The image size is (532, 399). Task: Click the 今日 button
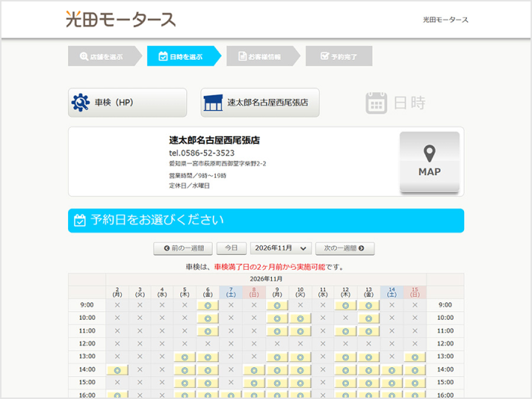click(231, 248)
